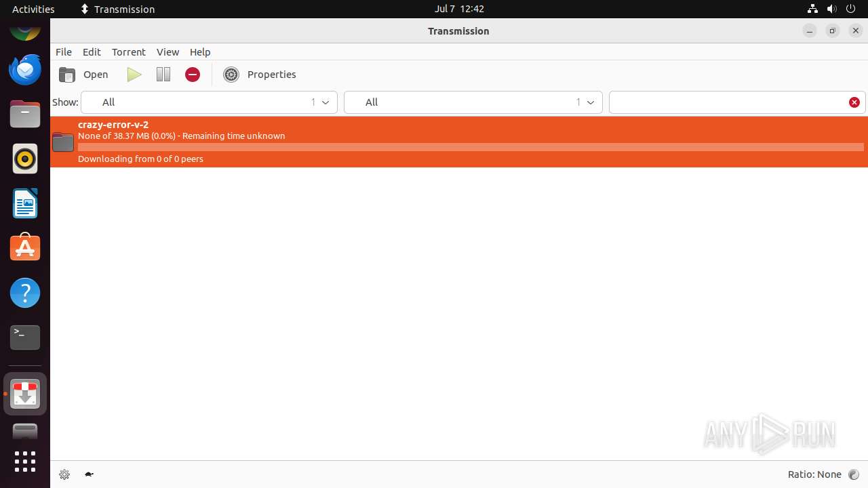Launch Terminal from the dock

tap(25, 338)
